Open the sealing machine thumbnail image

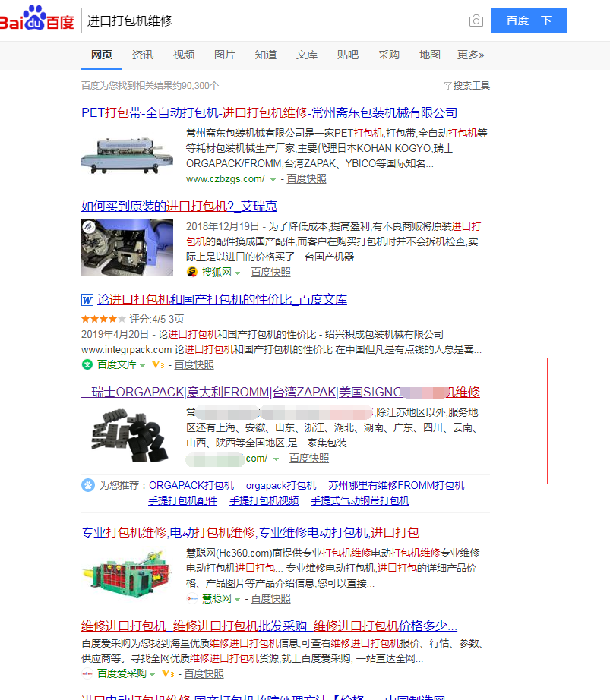128,156
